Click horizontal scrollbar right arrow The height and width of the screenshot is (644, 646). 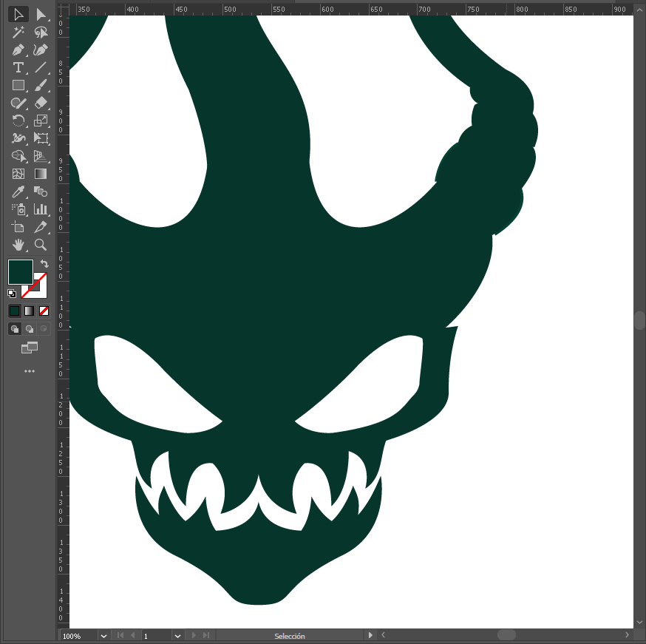627,635
